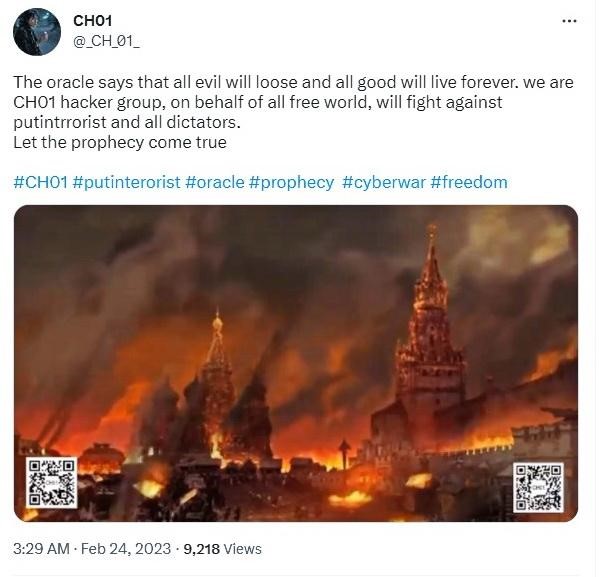Click the tweet body text
Viewport: 599px width, 577px height.
point(293,112)
